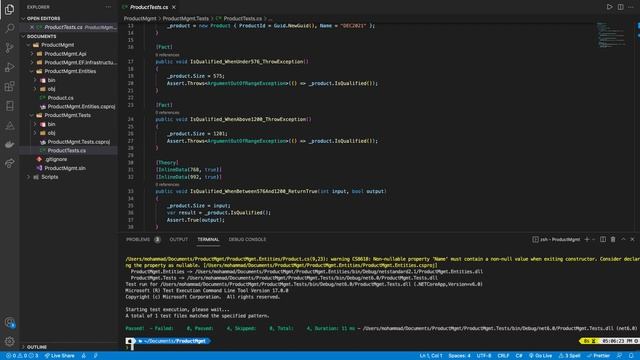The height and width of the screenshot is (360, 640).
Task: Kill terminal with trash icon
Action: 613,240
